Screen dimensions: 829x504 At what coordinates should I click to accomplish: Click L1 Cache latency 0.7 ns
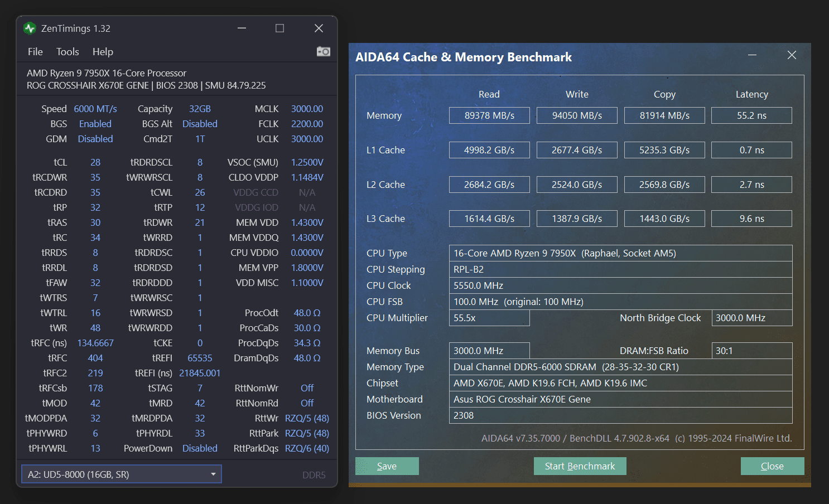(x=752, y=150)
